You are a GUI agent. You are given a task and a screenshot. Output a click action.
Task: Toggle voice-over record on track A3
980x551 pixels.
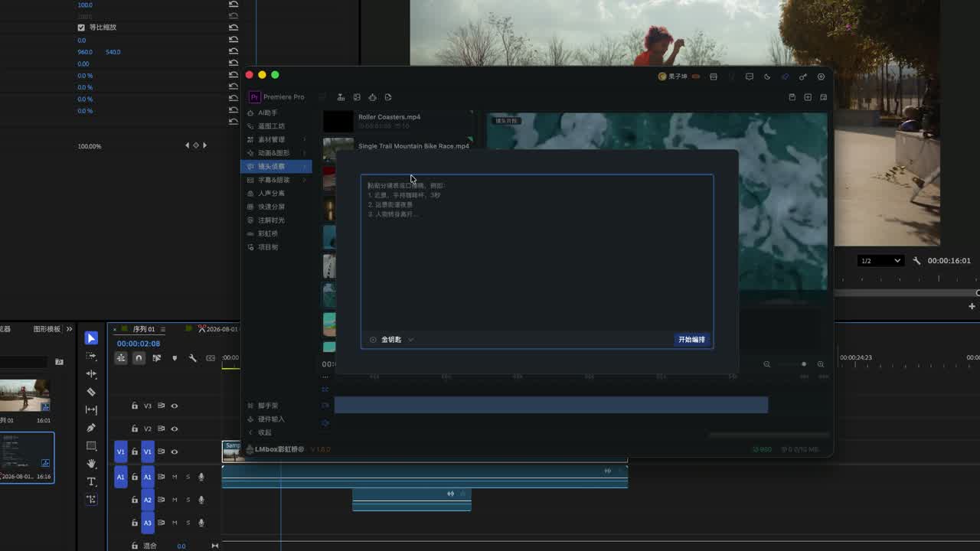pyautogui.click(x=201, y=523)
